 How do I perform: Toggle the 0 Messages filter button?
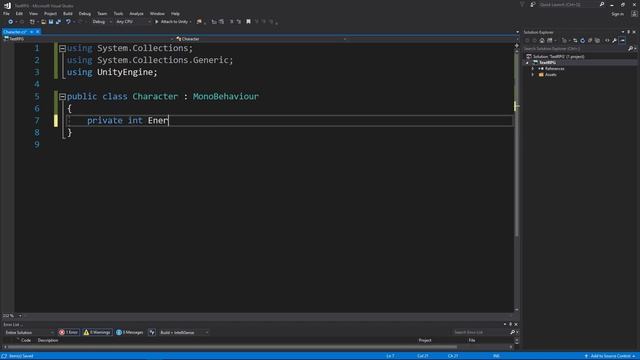click(x=129, y=332)
